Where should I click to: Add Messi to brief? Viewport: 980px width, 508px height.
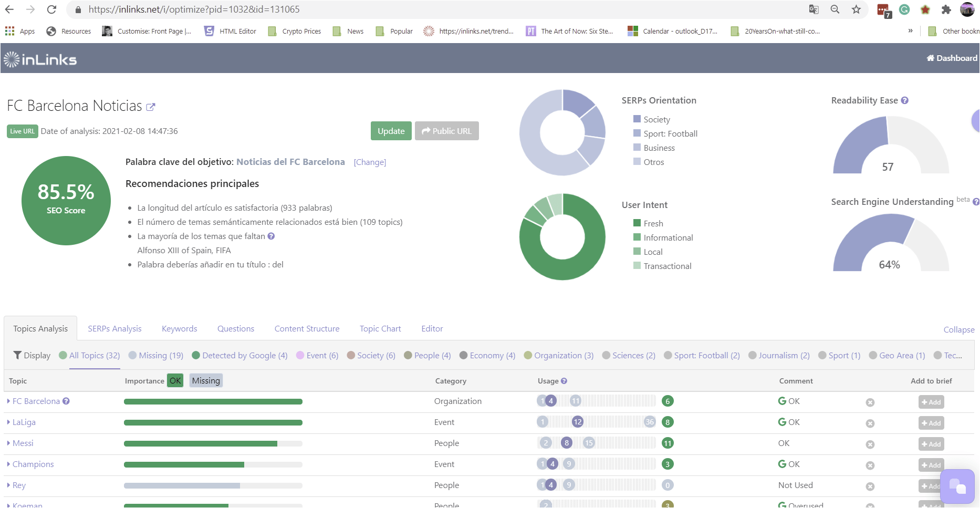click(x=931, y=444)
